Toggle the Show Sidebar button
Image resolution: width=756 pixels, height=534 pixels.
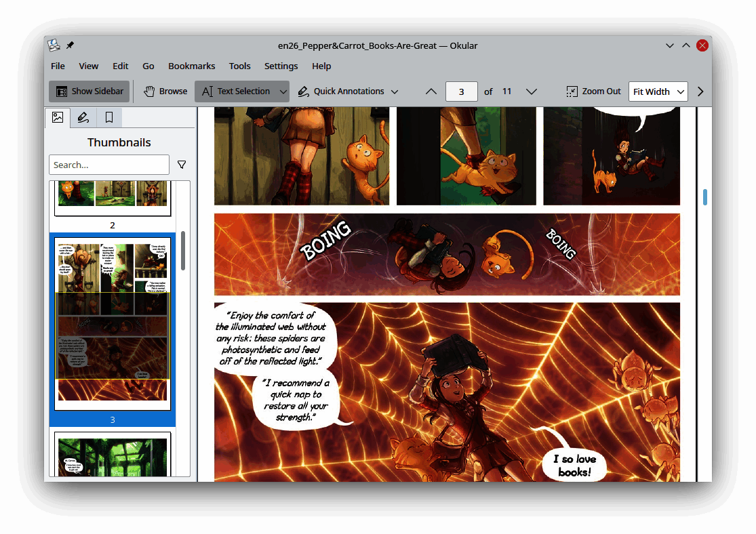click(89, 91)
